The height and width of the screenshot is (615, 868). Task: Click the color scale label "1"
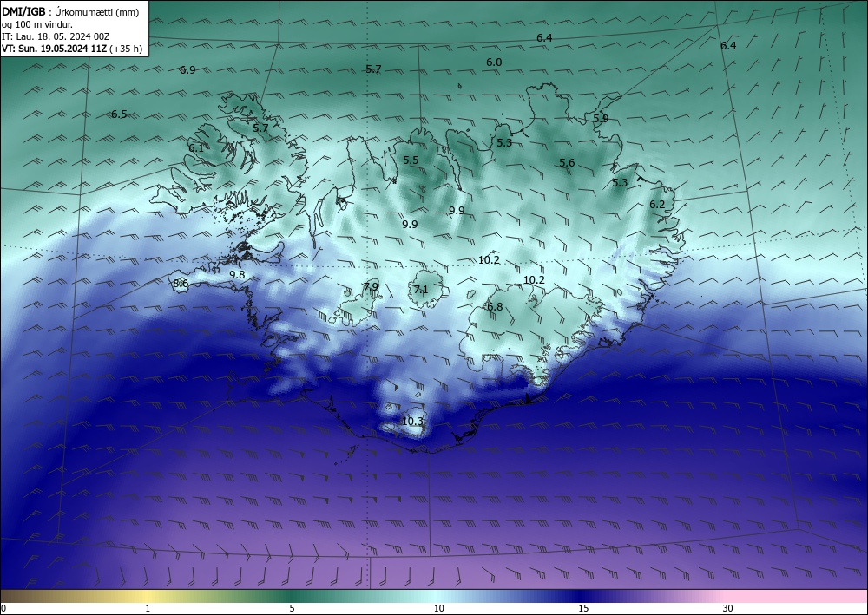[148, 608]
